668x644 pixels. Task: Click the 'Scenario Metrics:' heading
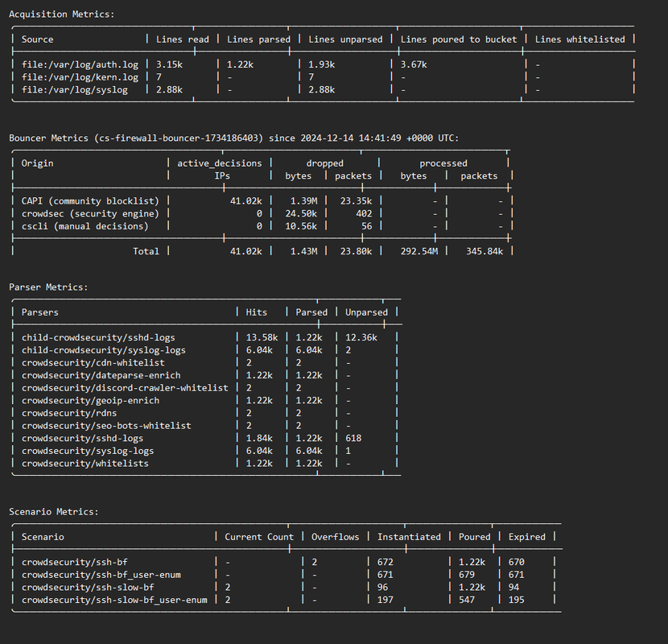click(x=54, y=512)
